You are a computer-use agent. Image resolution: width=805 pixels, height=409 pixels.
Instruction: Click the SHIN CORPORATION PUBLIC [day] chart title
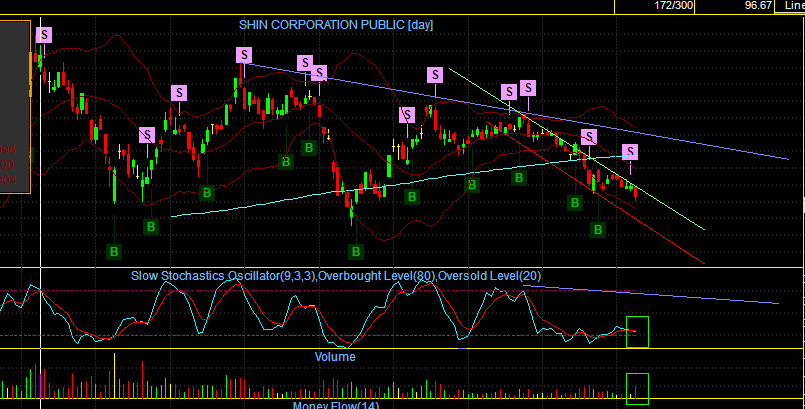pyautogui.click(x=336, y=25)
